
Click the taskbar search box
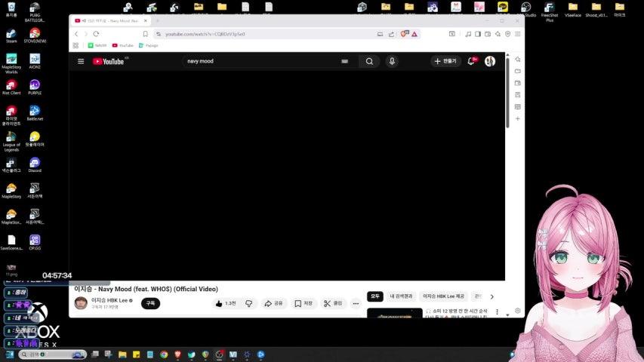tap(52, 354)
